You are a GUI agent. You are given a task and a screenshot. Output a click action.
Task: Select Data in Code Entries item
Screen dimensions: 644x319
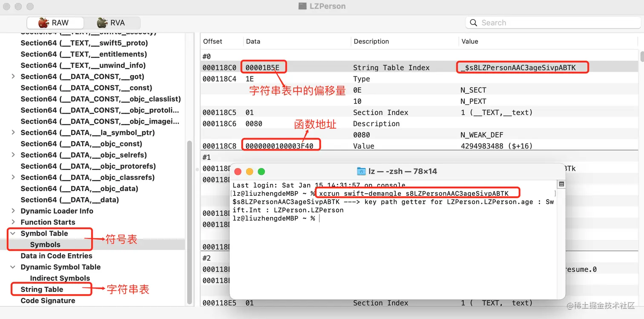(x=56, y=256)
